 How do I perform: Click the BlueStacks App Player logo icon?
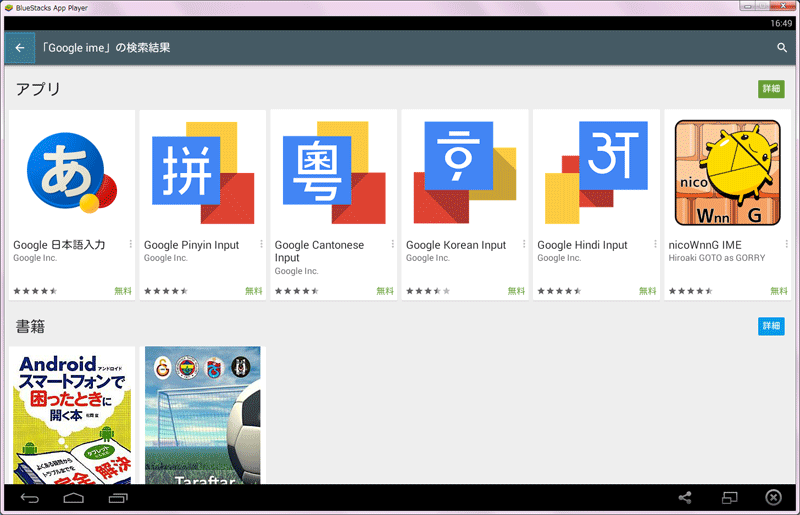point(9,8)
